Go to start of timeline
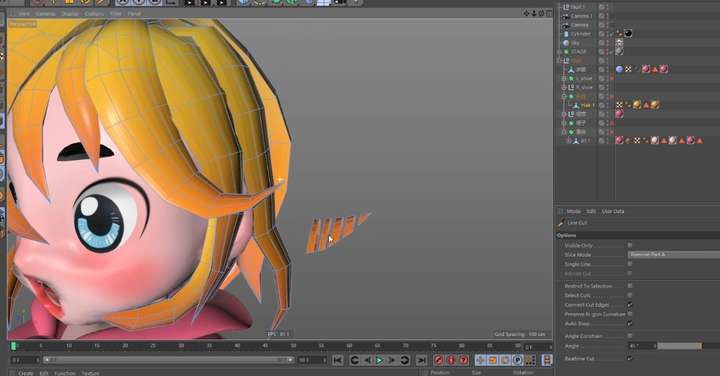Viewport: 720px width, 376px height. 338,360
